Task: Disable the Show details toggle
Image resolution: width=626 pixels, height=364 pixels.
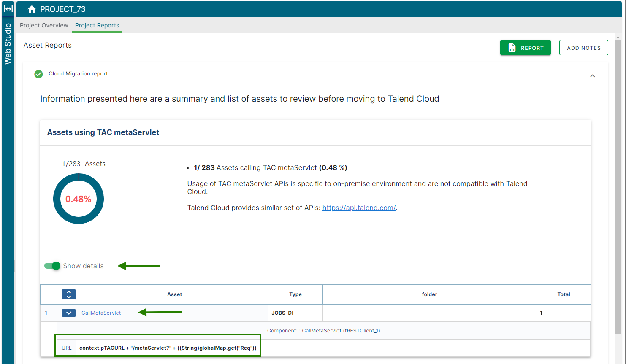Action: [x=51, y=266]
